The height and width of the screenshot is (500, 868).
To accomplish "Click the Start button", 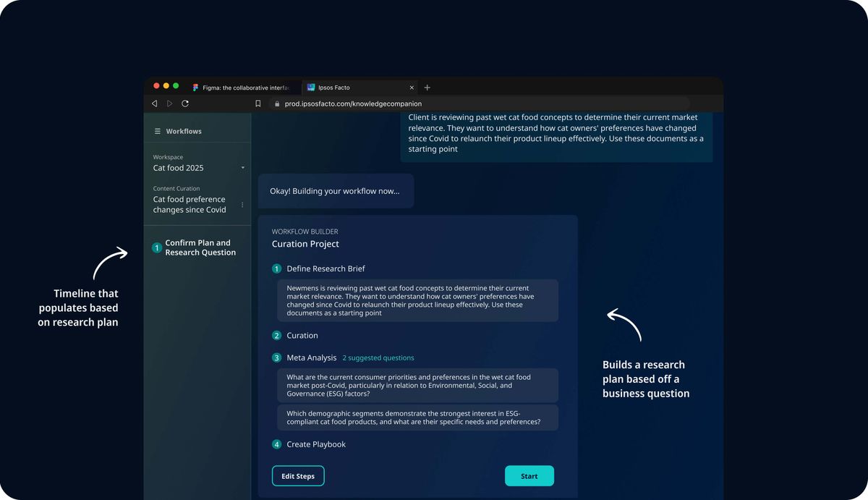I will tap(529, 476).
